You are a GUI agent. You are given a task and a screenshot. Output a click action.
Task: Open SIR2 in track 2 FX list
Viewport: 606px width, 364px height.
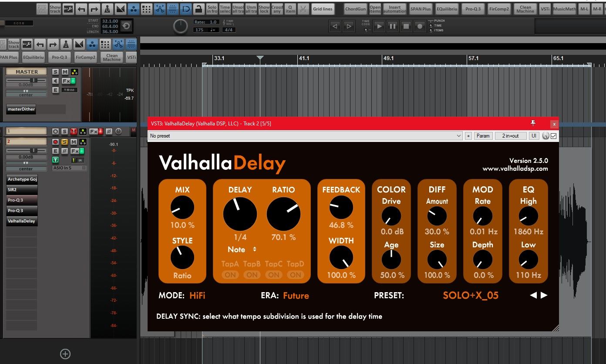(22, 190)
